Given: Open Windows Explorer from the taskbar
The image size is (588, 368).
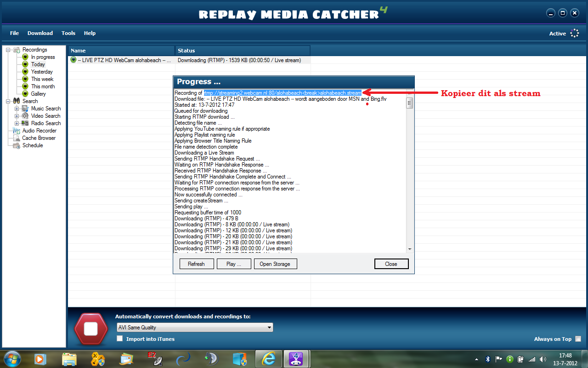Looking at the screenshot, I should click(69, 358).
